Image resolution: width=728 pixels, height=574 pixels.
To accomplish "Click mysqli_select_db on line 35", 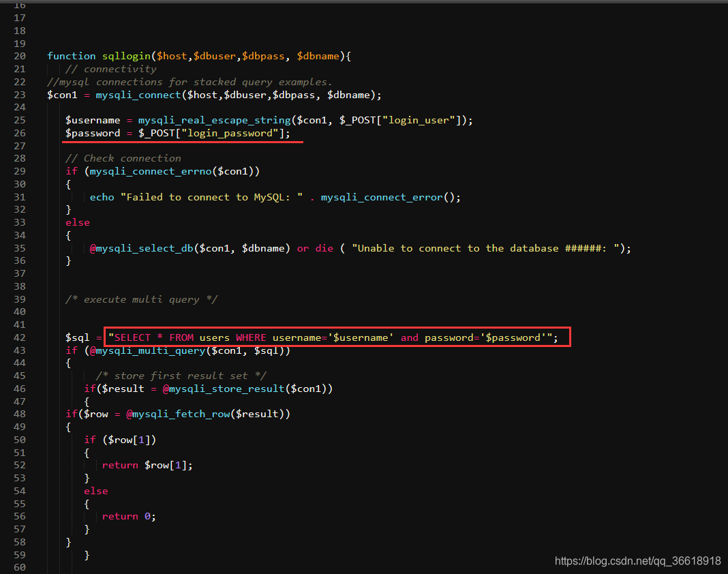I will click(x=145, y=248).
